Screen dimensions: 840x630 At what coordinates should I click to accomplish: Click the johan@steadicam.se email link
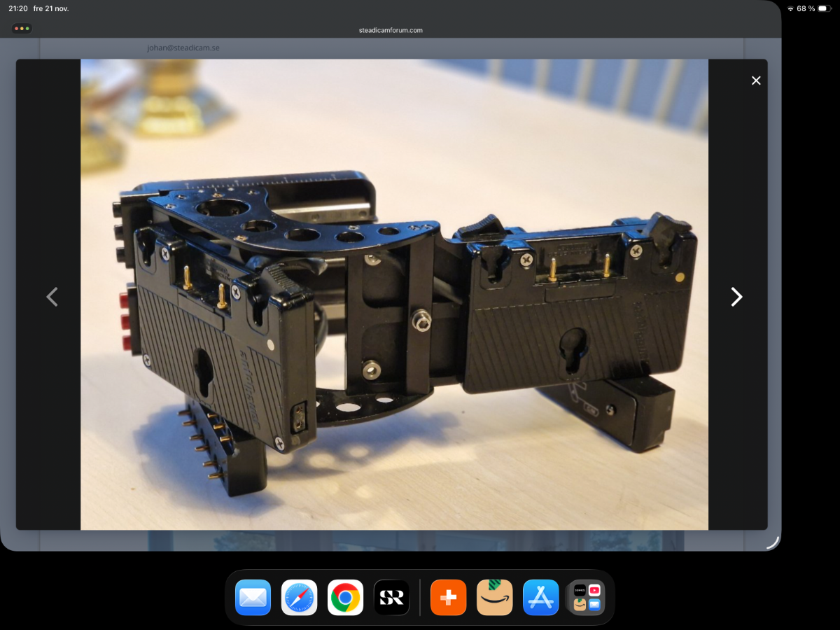coord(183,48)
